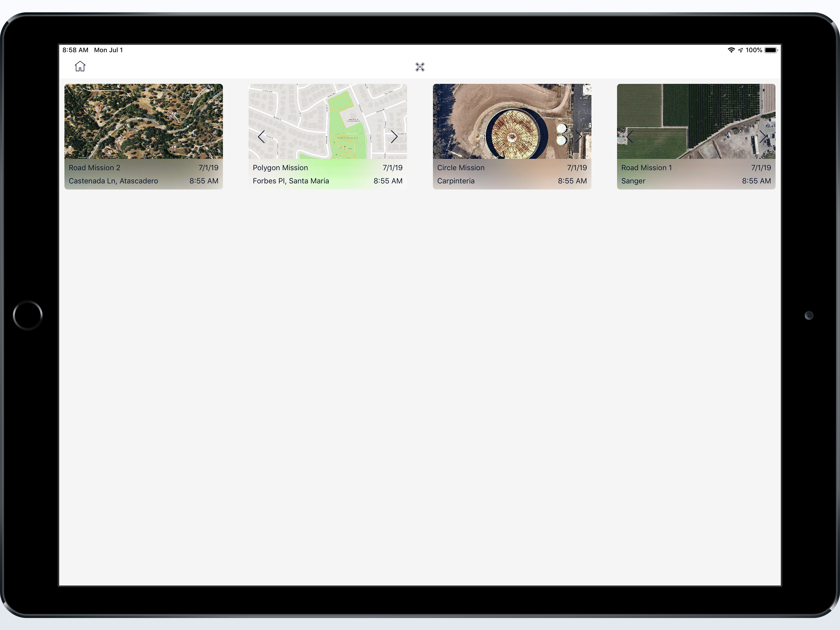
Task: Open the Circle Mission tank thumbnail
Action: [512, 114]
